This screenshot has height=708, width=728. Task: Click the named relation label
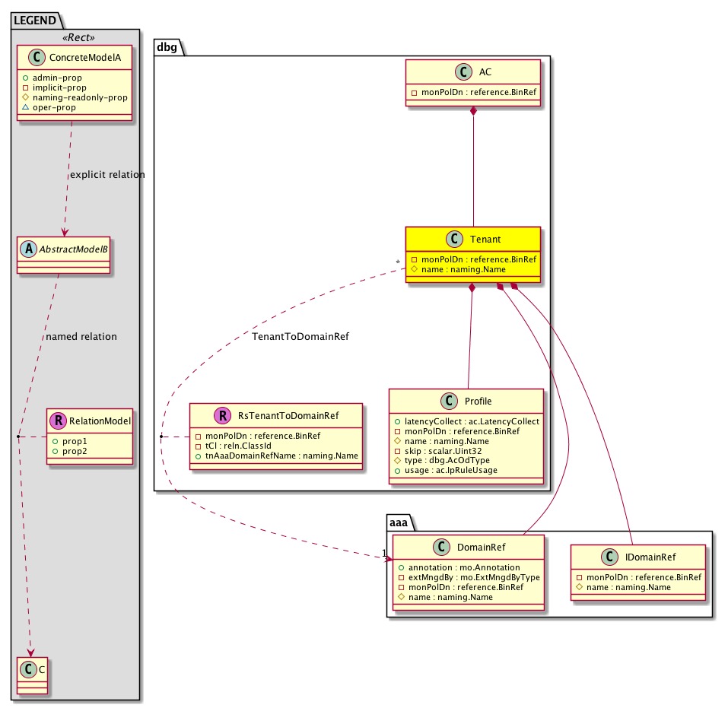coord(81,337)
